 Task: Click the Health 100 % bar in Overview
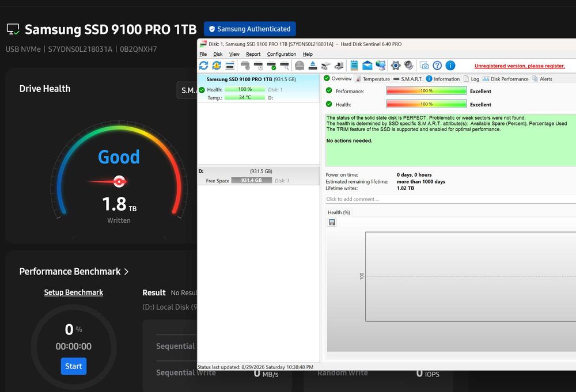click(x=426, y=104)
